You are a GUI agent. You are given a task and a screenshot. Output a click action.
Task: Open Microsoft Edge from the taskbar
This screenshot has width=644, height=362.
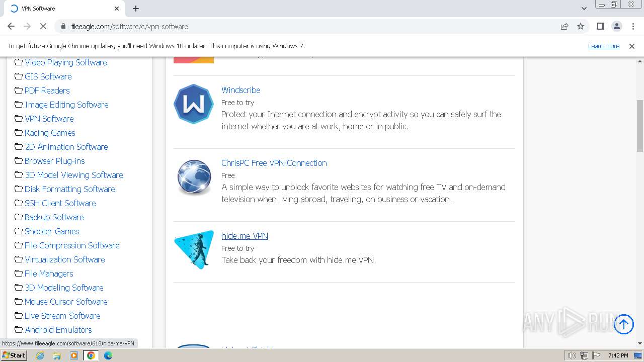point(108,355)
